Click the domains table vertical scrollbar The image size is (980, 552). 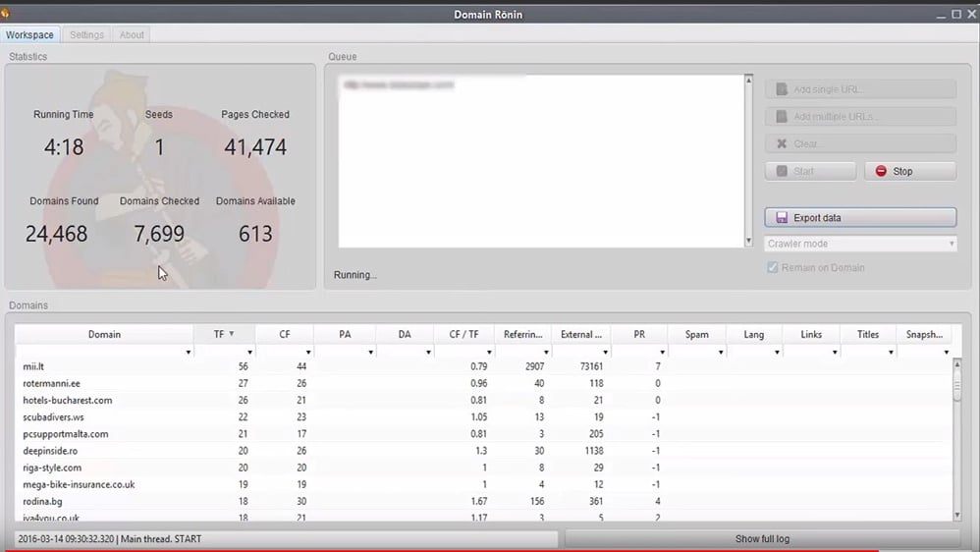click(x=957, y=442)
